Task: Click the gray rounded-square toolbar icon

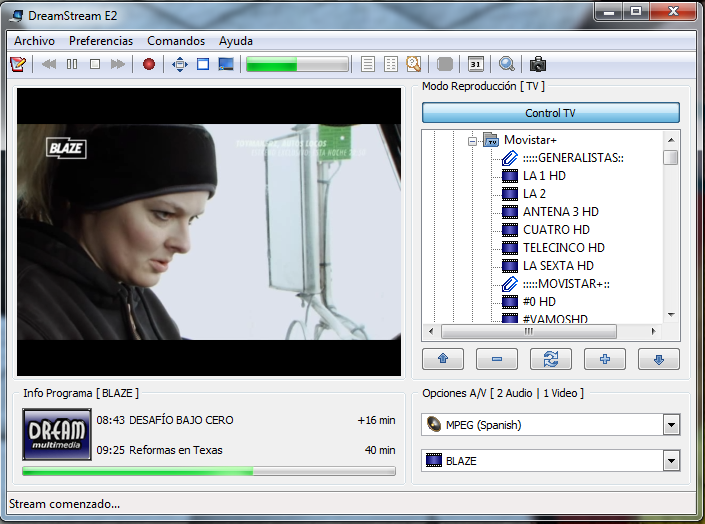Action: coord(445,64)
